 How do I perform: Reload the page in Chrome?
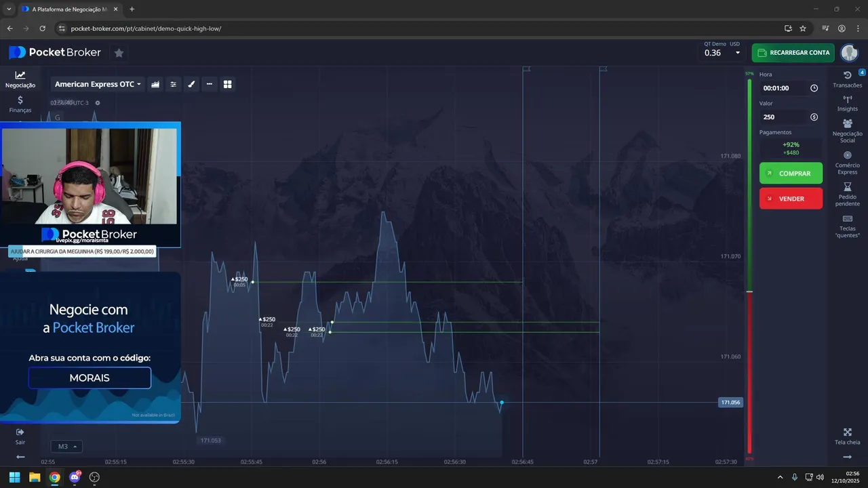coord(42,28)
